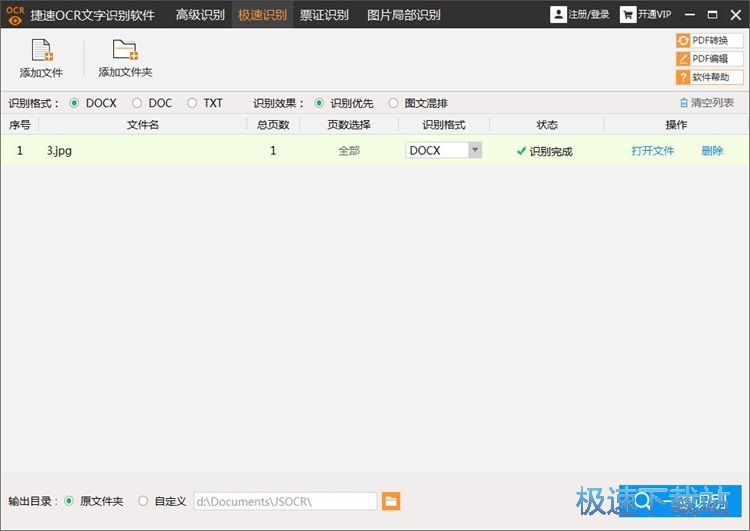
Task: Choose 图文混排 recognition effect option
Action: coord(393,103)
